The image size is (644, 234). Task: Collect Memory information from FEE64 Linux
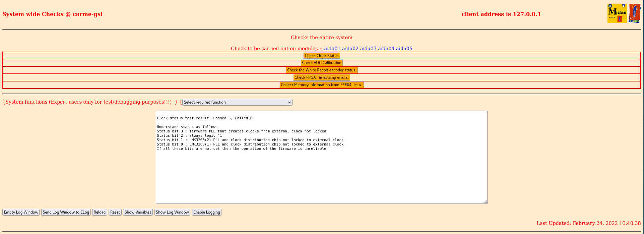coord(321,85)
